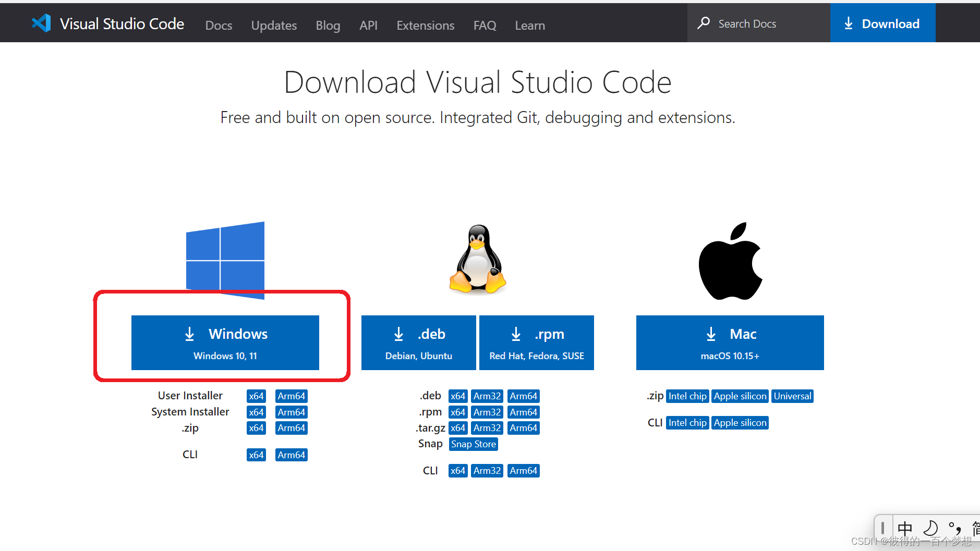Select Linux .rpm Arm64 download
The width and height of the screenshot is (980, 551).
coord(524,412)
